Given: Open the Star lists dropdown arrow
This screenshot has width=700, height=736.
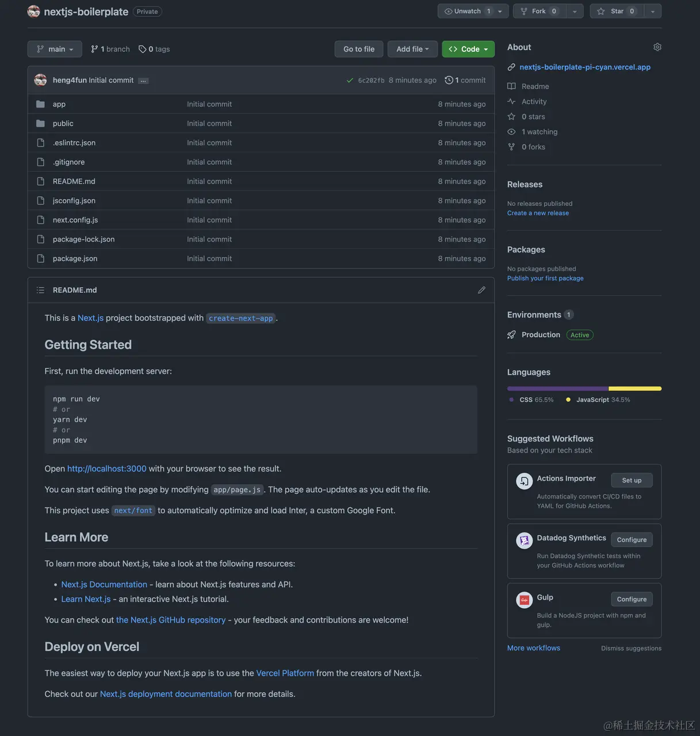Looking at the screenshot, I should (652, 11).
